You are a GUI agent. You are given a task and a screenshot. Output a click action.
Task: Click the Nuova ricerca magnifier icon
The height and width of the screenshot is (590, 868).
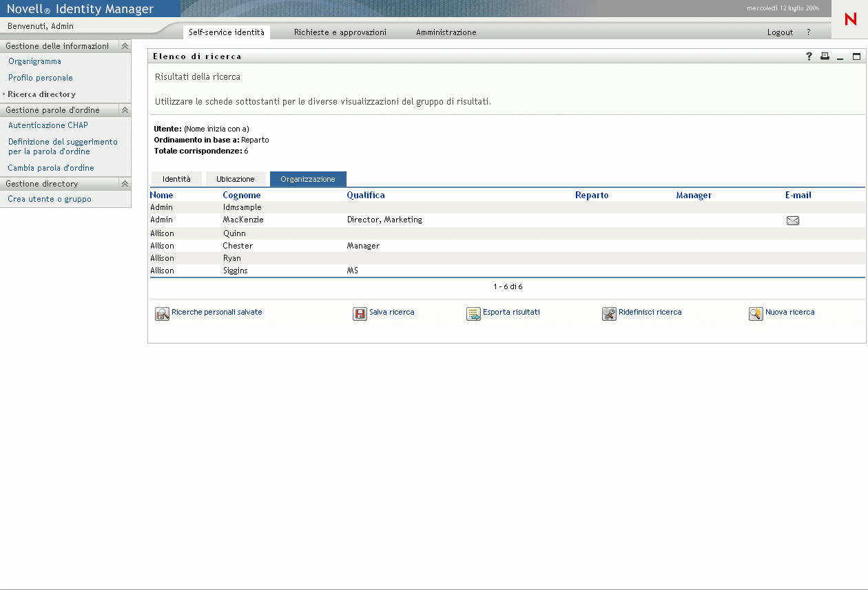coord(756,315)
